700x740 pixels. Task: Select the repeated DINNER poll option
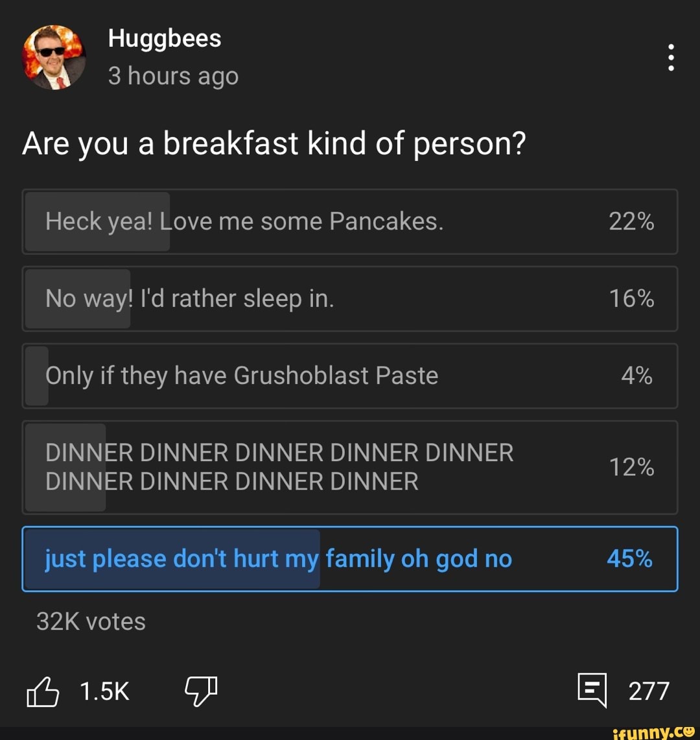350,468
